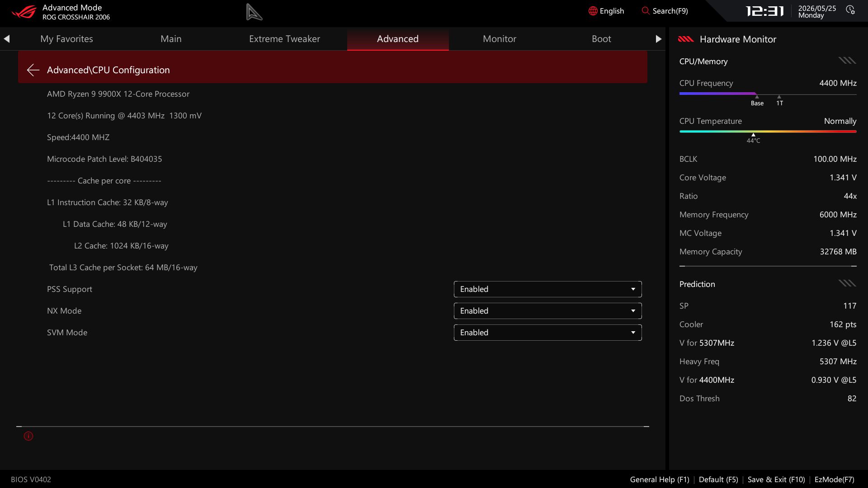The image size is (868, 488).
Task: Select the Advanced tab
Action: [x=398, y=39]
